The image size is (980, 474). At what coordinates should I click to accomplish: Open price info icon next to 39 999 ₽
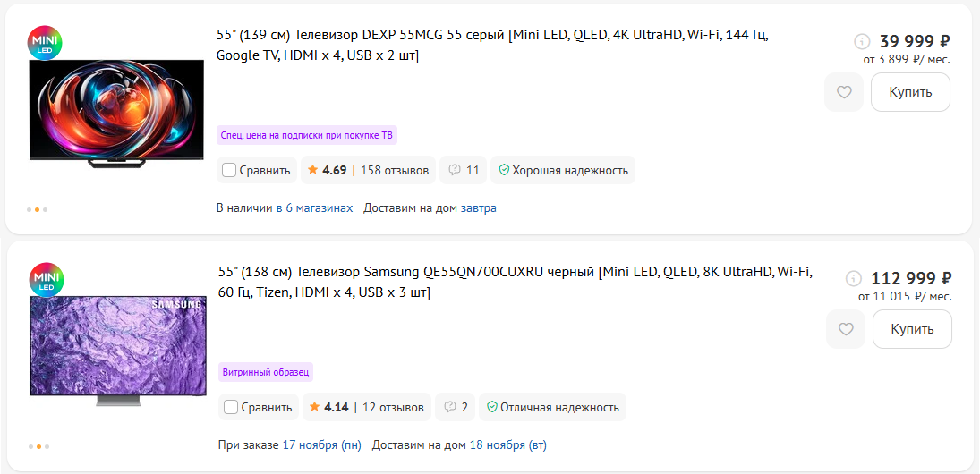coord(862,42)
